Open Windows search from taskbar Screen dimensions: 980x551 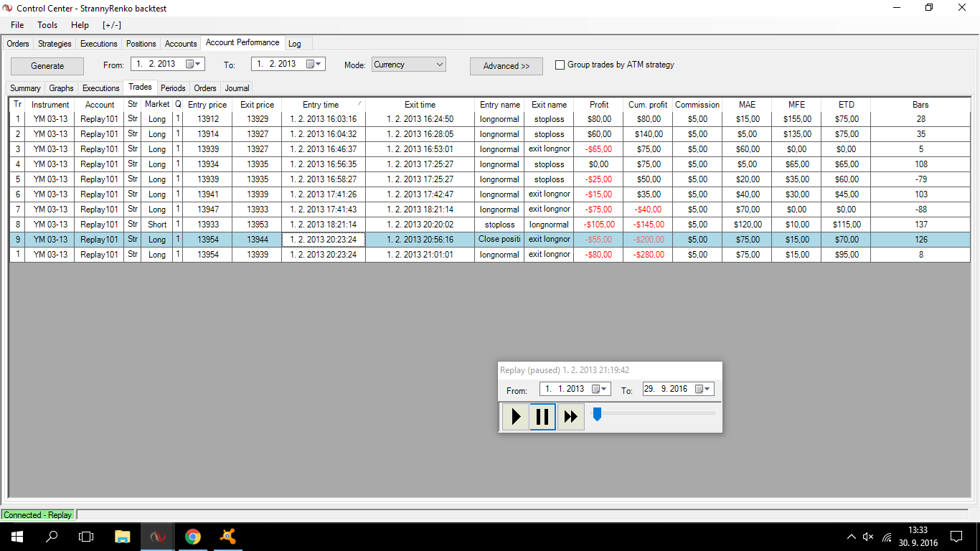click(52, 537)
